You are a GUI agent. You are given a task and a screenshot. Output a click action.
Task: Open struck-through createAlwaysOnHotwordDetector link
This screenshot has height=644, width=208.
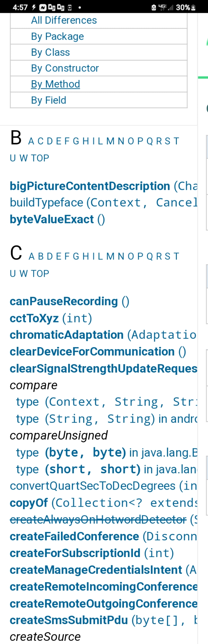(98, 519)
